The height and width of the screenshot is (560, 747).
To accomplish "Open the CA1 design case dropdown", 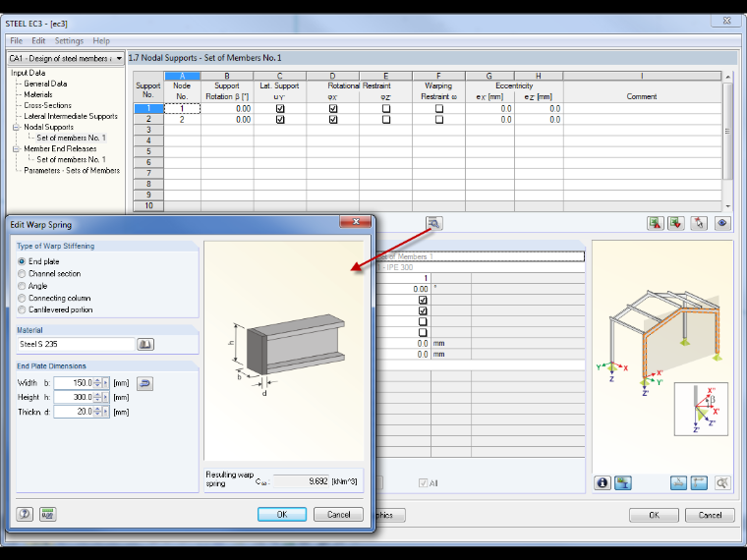I will (119, 59).
